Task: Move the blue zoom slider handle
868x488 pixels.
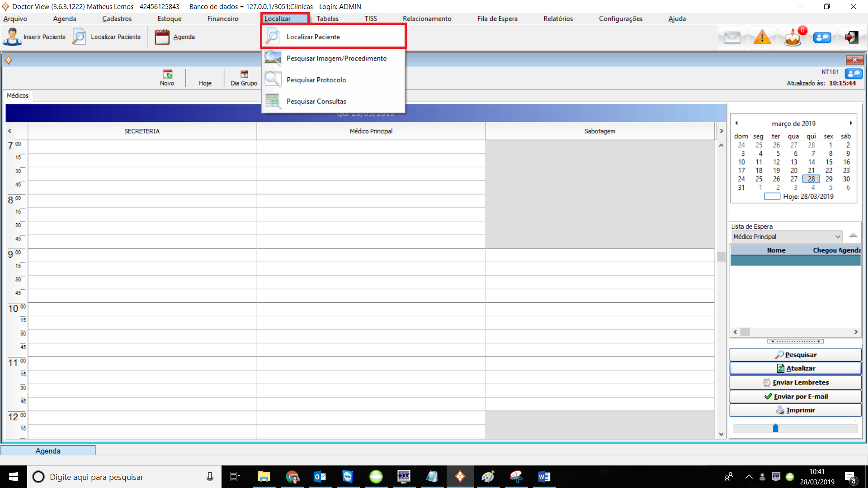Action: click(775, 428)
